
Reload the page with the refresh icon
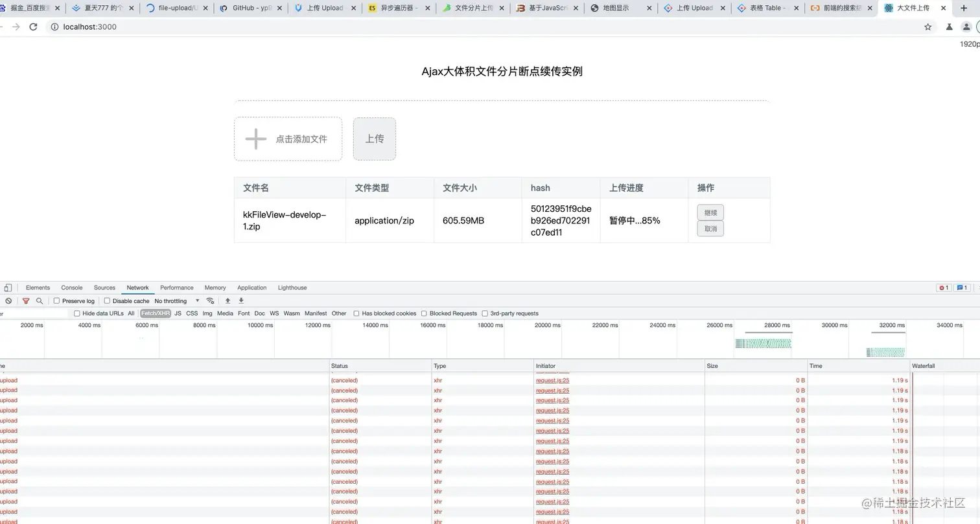[x=34, y=27]
